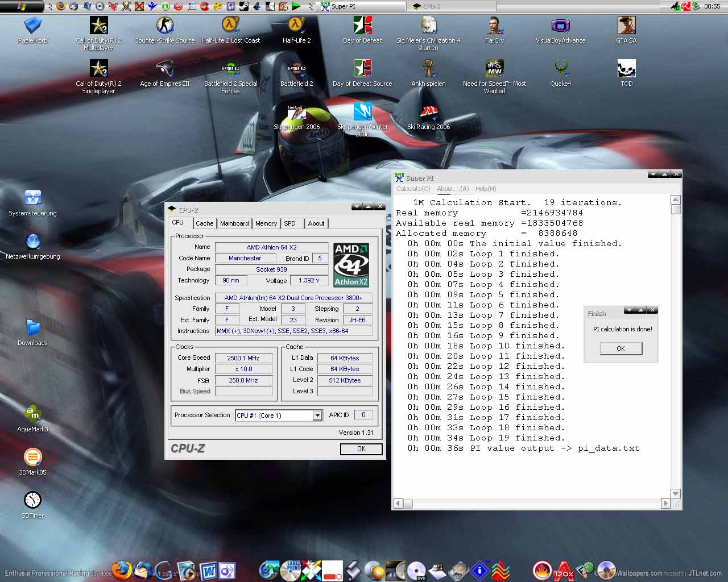Switch to the Cache tab in CPU-Z

(x=204, y=223)
